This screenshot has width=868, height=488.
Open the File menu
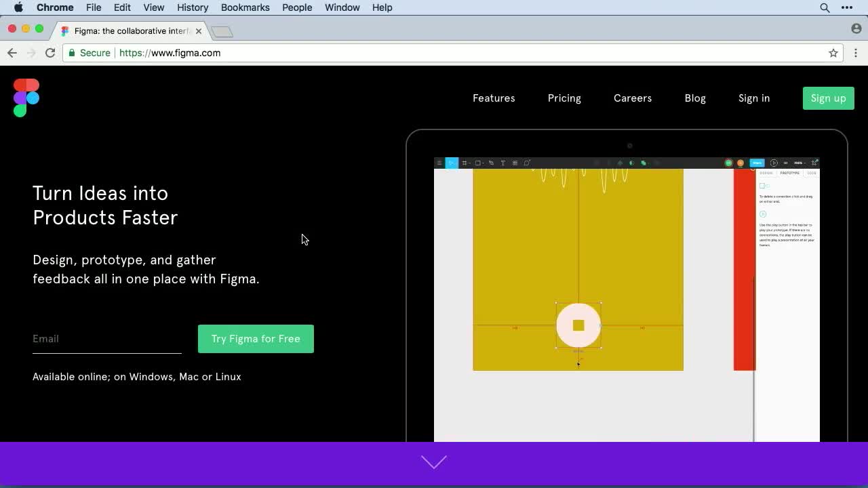click(x=94, y=7)
